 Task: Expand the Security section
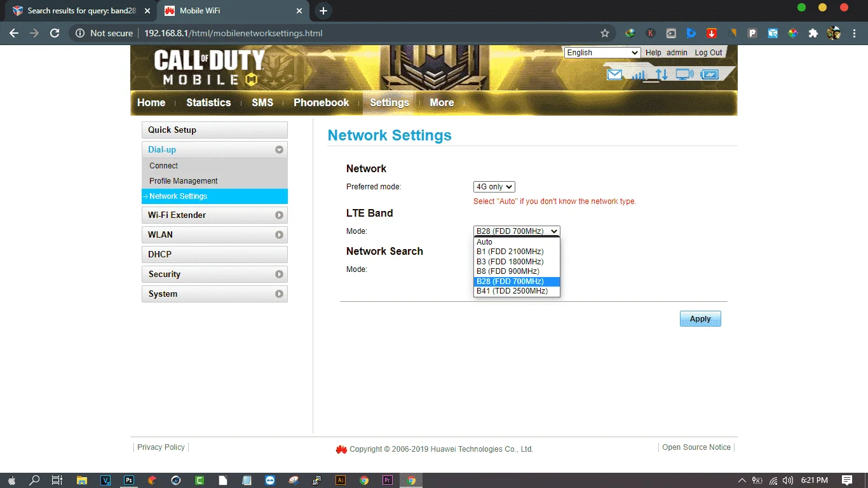click(x=215, y=274)
